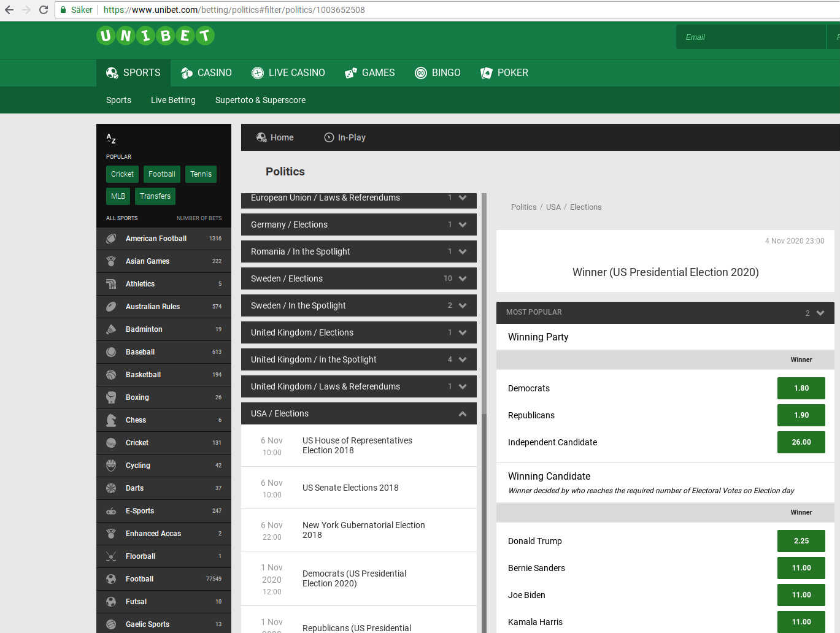
Task: Click the secure padlock icon in address bar
Action: [x=63, y=10]
